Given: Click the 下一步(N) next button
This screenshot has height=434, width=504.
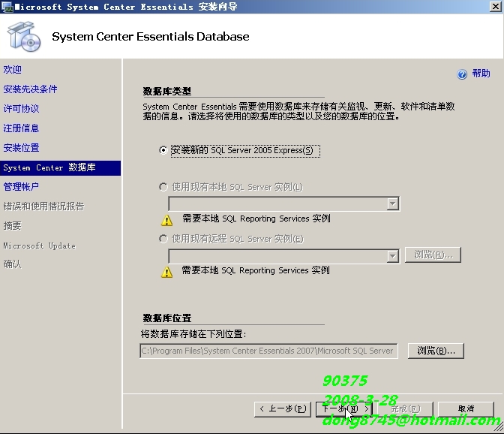Looking at the screenshot, I should pos(344,409).
